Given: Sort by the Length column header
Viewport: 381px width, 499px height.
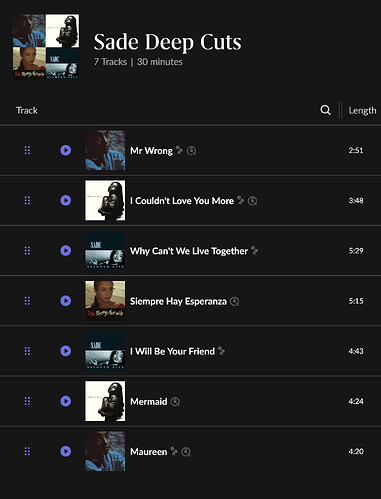Looking at the screenshot, I should tap(362, 110).
